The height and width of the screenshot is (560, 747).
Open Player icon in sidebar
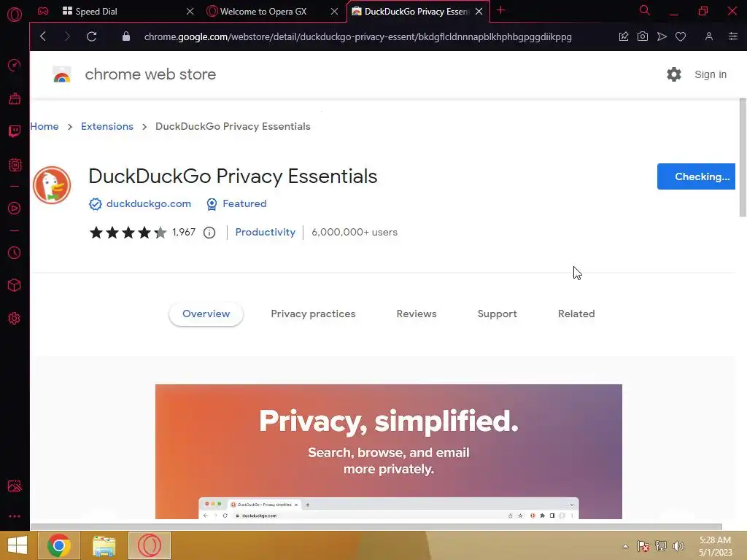click(15, 208)
